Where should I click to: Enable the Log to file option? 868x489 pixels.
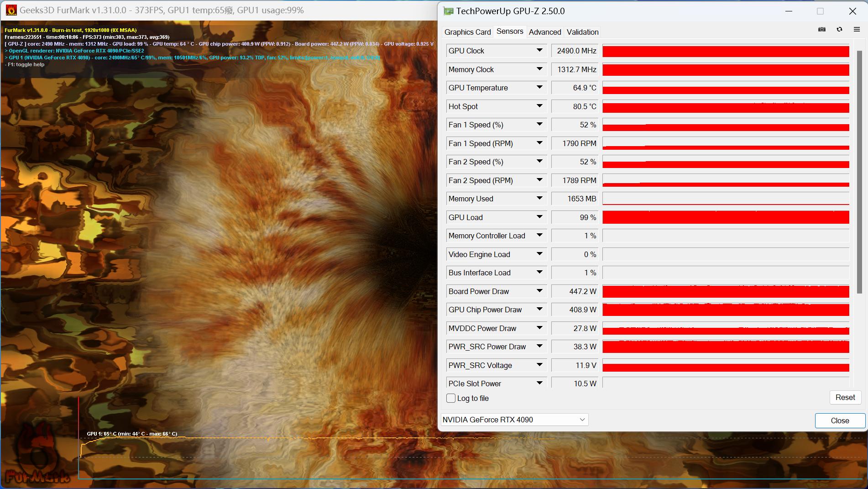[x=451, y=398]
